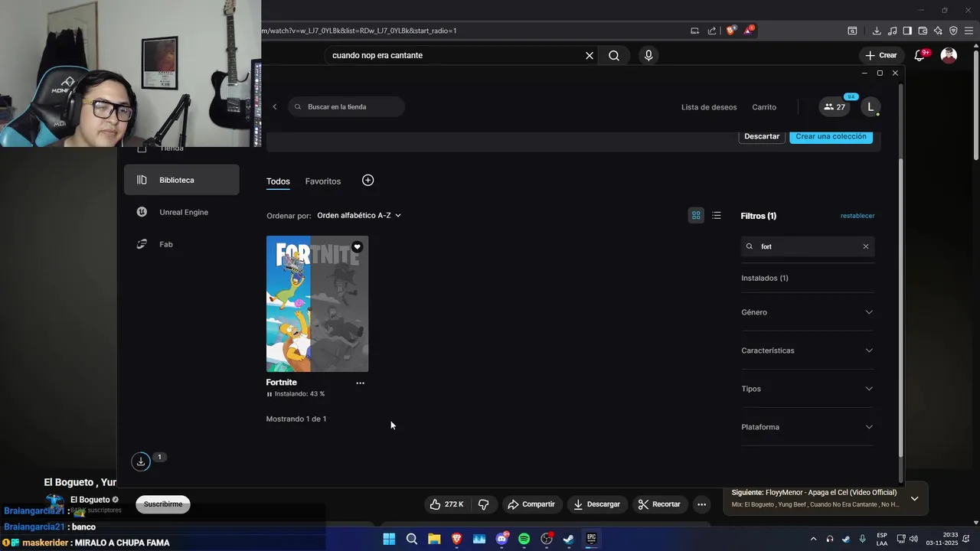This screenshot has width=980, height=551.
Task: Share this page from address bar
Action: (x=712, y=31)
